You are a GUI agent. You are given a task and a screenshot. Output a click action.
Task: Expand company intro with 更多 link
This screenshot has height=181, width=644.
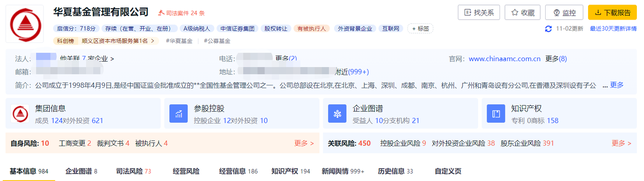coord(617,85)
